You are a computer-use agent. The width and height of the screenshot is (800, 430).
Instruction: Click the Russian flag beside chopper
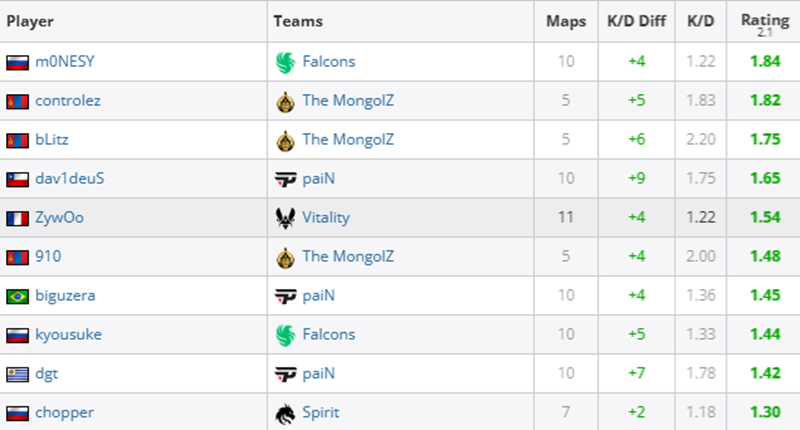pyautogui.click(x=16, y=413)
